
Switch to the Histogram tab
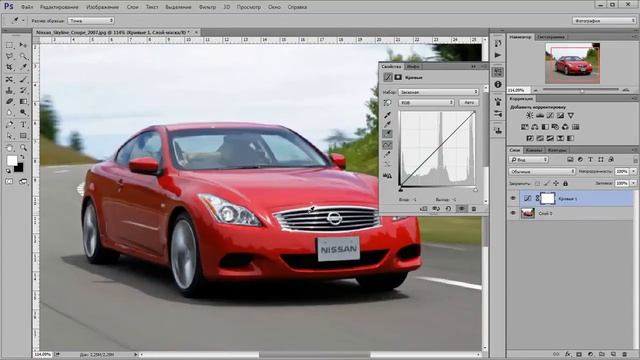551,37
